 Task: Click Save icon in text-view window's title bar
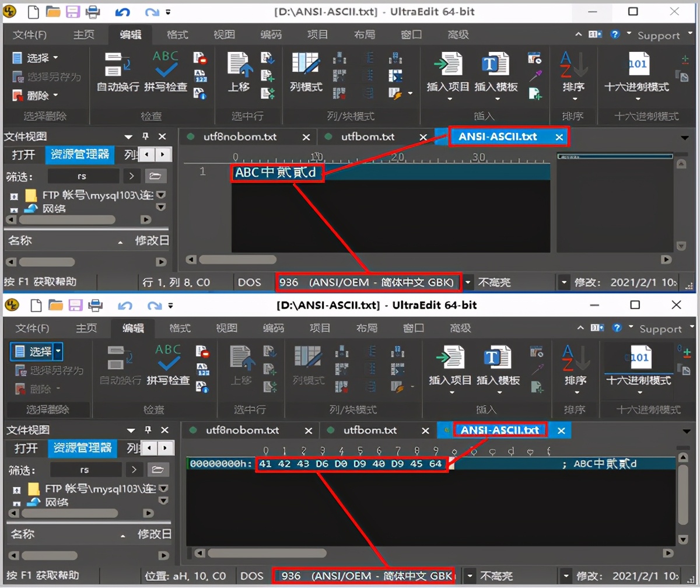point(73,11)
